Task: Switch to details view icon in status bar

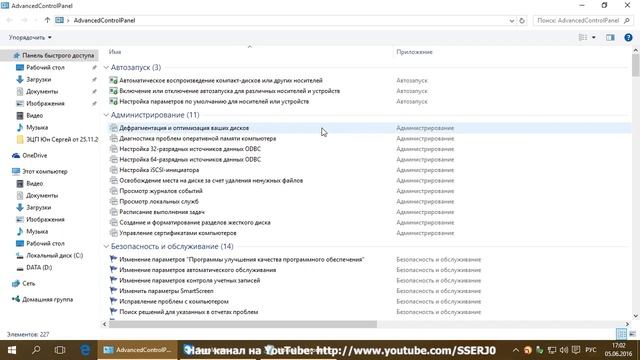Action: (621, 334)
